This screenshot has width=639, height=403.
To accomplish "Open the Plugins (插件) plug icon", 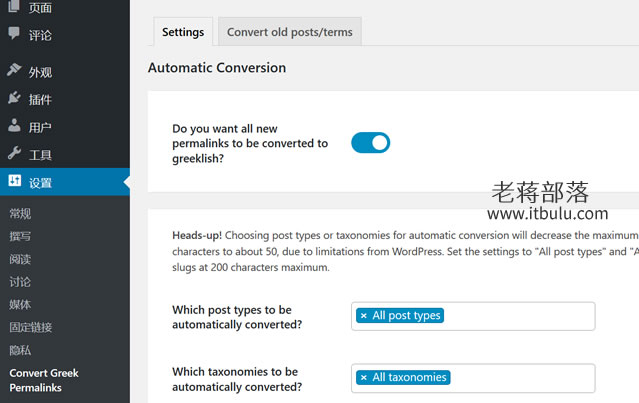I will click(x=14, y=98).
